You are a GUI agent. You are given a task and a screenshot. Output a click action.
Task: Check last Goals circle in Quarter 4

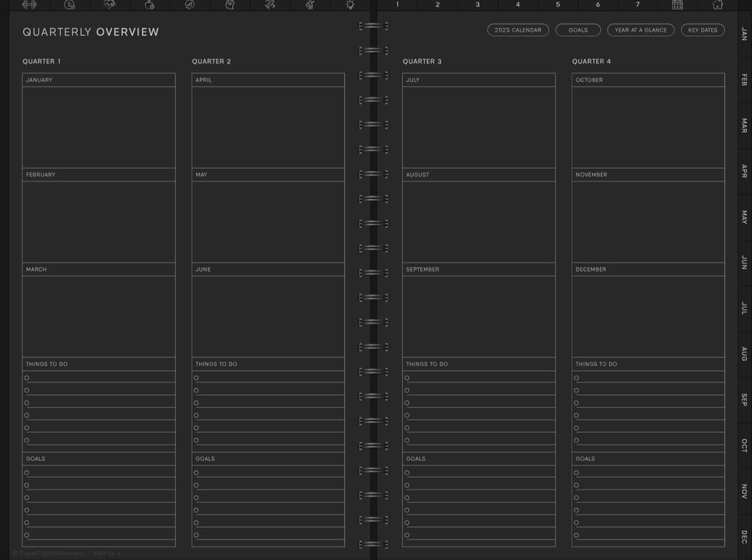(576, 535)
